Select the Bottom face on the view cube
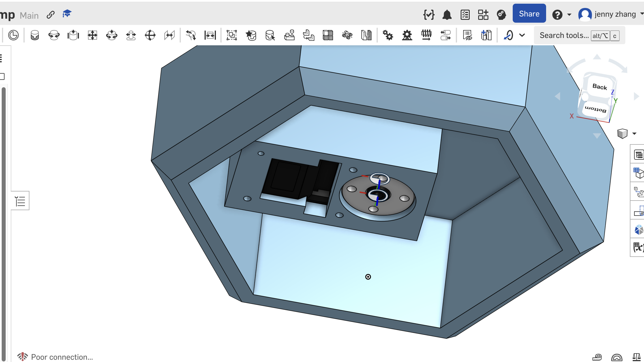 pyautogui.click(x=595, y=109)
